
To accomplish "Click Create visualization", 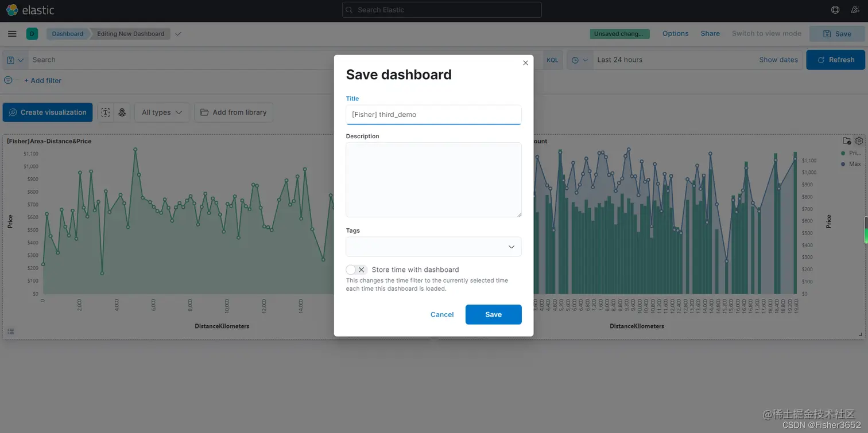I will click(48, 112).
